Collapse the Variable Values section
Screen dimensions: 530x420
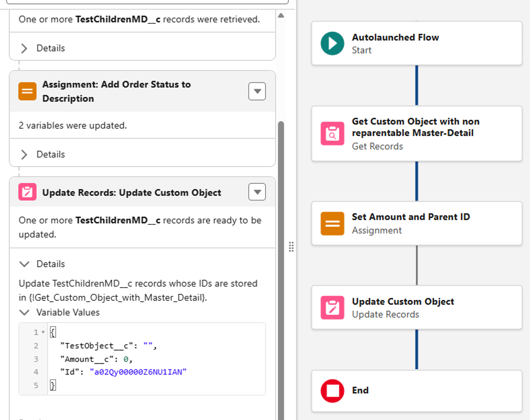tap(24, 313)
